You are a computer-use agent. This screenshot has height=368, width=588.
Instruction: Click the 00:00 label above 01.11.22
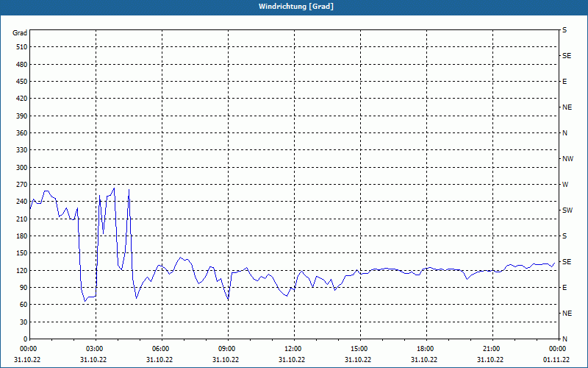pos(558,349)
